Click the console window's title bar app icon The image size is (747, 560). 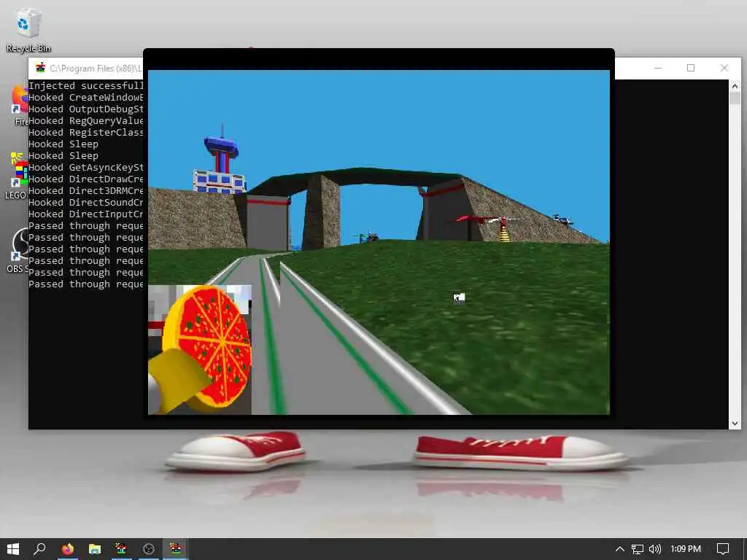coord(41,68)
